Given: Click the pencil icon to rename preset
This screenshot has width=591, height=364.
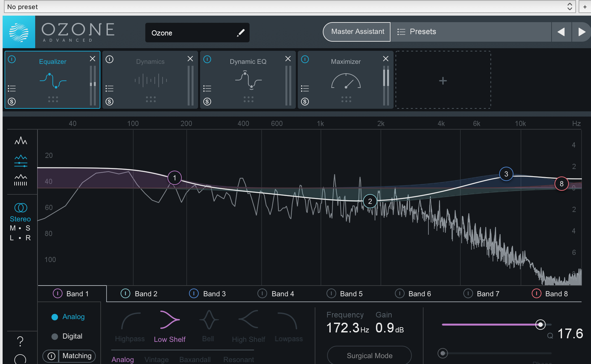Looking at the screenshot, I should tap(240, 33).
